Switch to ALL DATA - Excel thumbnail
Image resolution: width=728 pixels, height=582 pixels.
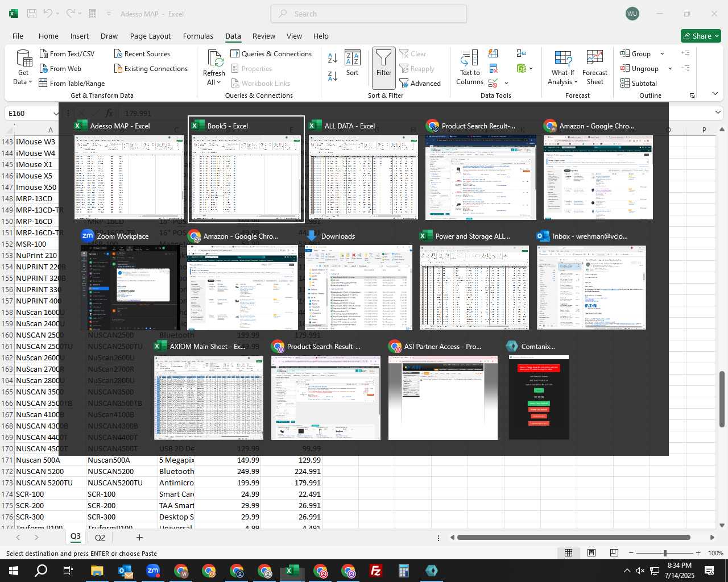pyautogui.click(x=363, y=169)
